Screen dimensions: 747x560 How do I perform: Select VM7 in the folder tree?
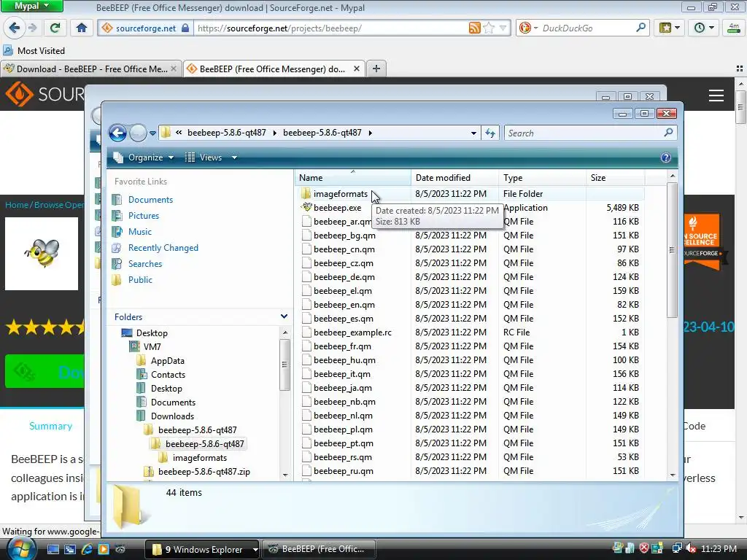click(152, 346)
